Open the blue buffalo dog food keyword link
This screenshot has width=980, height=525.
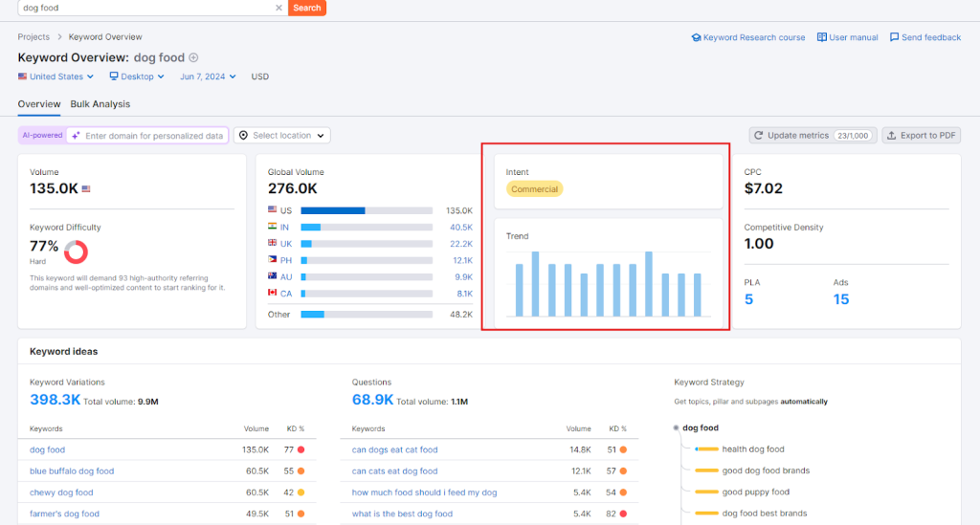(72, 471)
